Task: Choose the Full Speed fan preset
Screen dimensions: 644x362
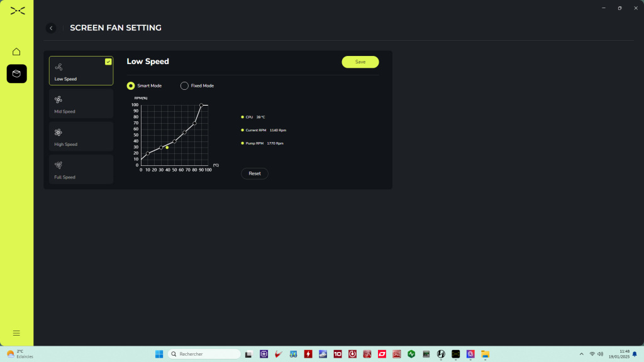Action: [81, 169]
